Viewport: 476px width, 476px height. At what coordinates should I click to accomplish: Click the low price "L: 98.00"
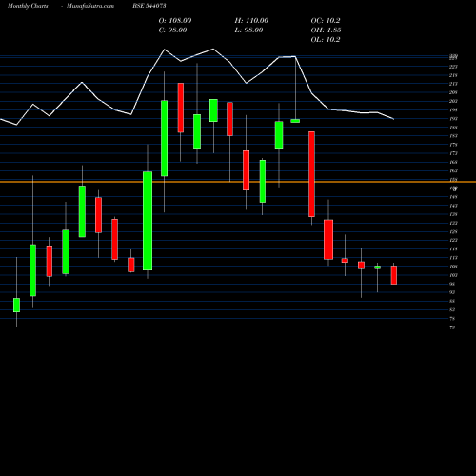[248, 30]
